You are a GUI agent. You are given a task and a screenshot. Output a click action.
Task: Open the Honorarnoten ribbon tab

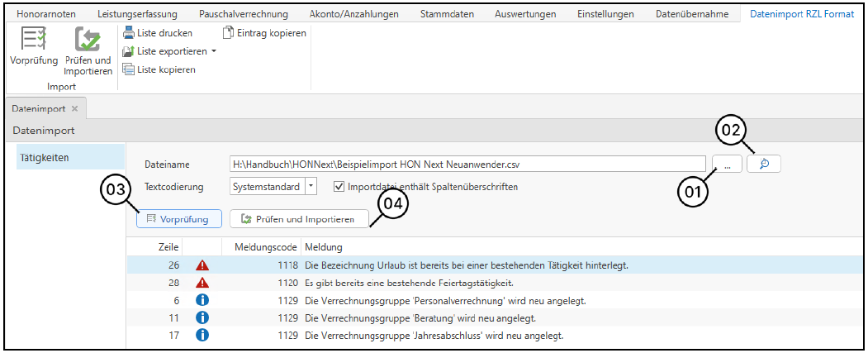click(x=45, y=14)
